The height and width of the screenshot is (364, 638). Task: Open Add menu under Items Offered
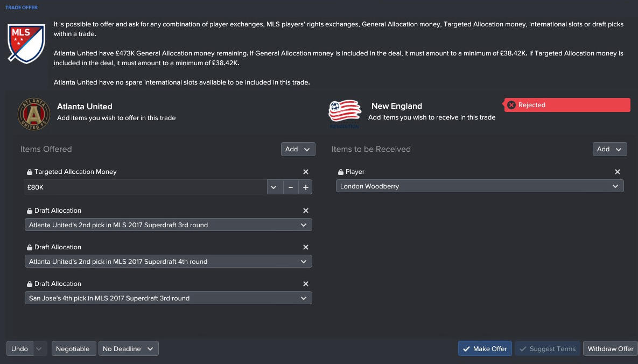[x=298, y=149]
